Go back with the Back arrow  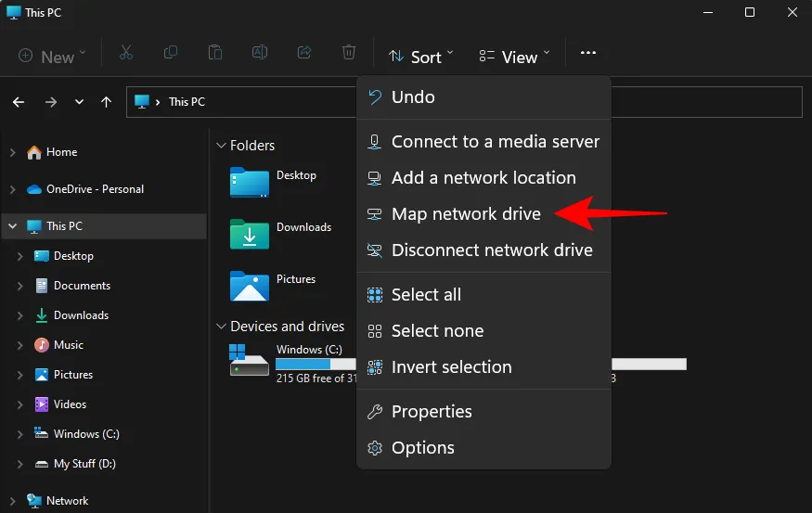coord(19,102)
